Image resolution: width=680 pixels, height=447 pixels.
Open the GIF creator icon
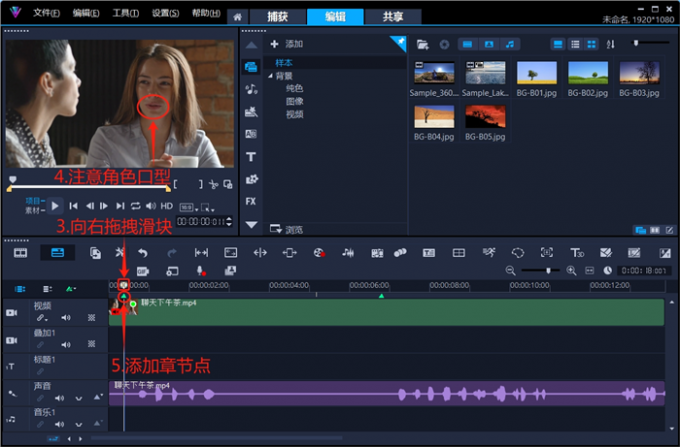pyautogui.click(x=143, y=271)
